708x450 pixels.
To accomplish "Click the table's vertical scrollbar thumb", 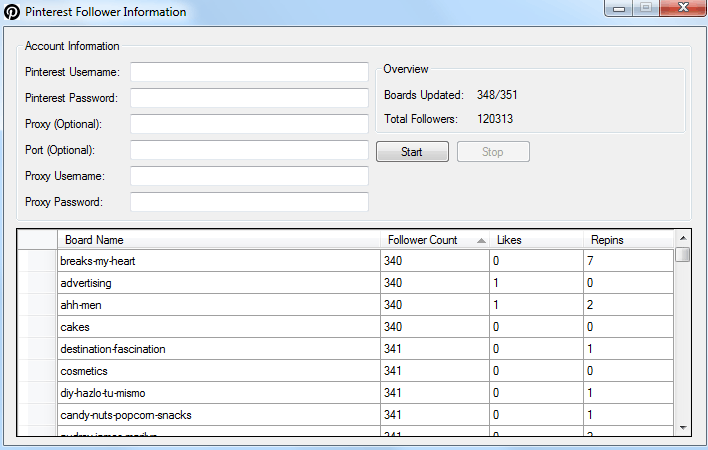I will (683, 254).
